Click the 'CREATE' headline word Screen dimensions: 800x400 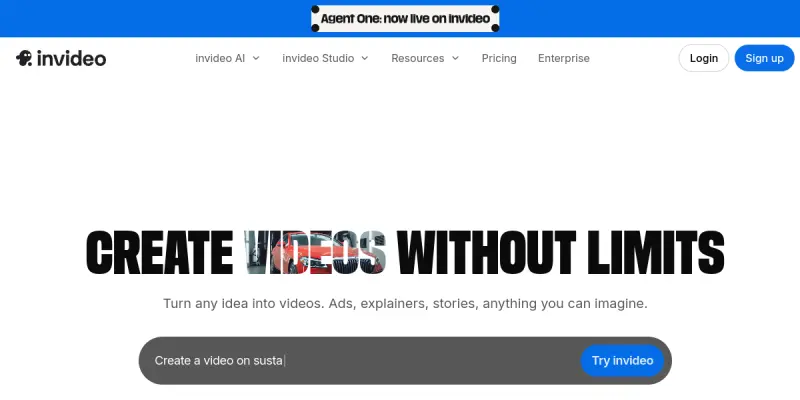pyautogui.click(x=159, y=252)
